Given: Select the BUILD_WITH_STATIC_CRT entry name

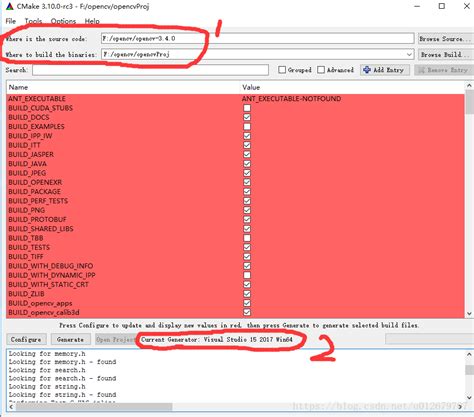Looking at the screenshot, I should [49, 285].
